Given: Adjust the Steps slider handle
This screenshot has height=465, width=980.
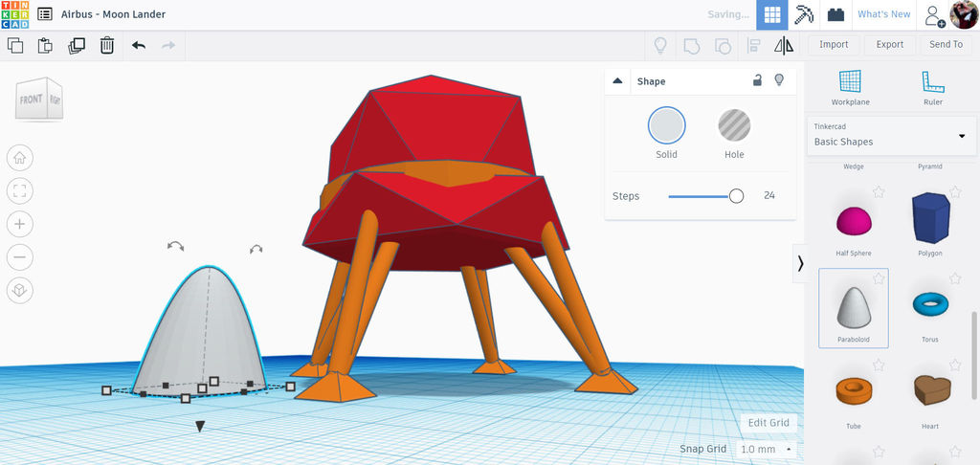Looking at the screenshot, I should [736, 196].
